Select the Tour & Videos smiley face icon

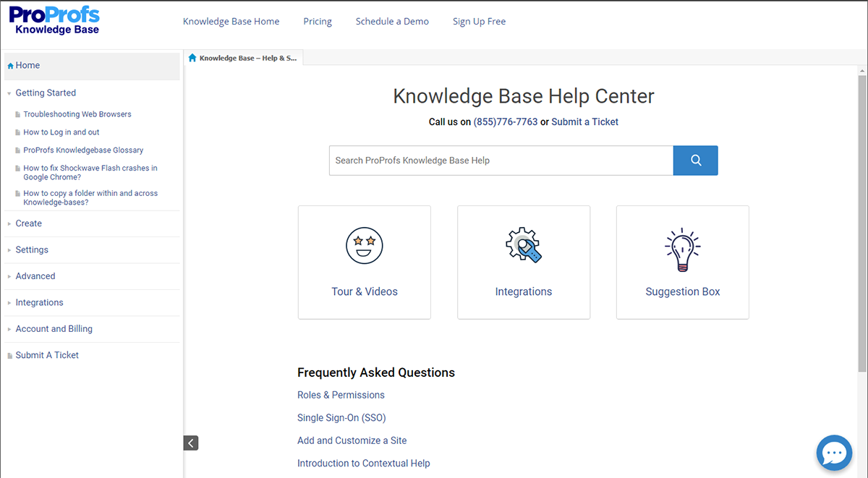click(x=364, y=245)
